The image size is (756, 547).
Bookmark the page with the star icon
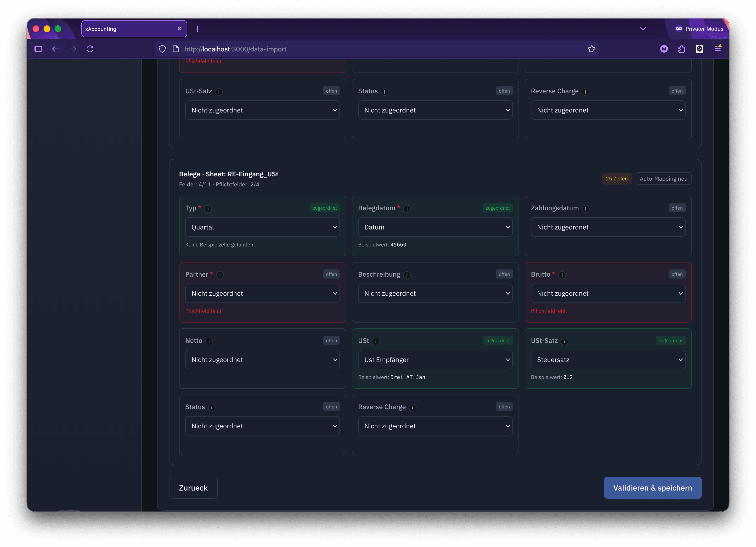click(x=591, y=49)
